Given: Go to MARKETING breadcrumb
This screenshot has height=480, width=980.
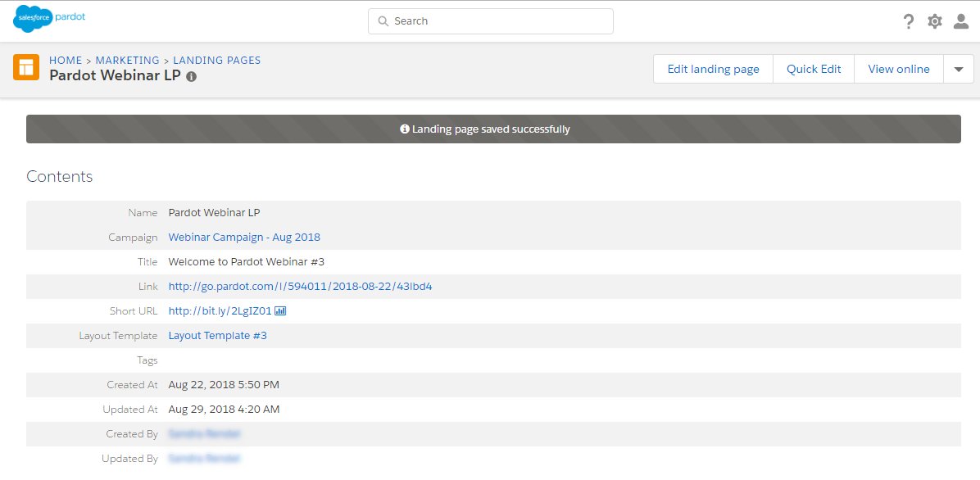Looking at the screenshot, I should (128, 61).
